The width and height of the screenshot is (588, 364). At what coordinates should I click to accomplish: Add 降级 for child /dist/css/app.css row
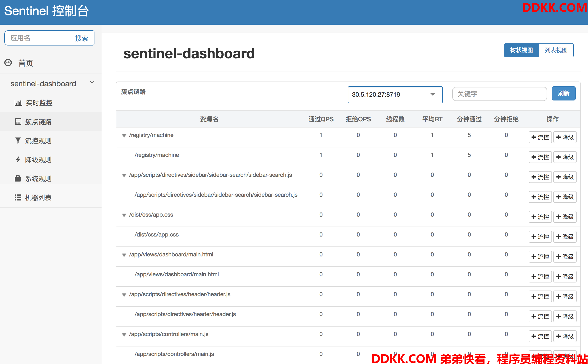[x=565, y=237]
